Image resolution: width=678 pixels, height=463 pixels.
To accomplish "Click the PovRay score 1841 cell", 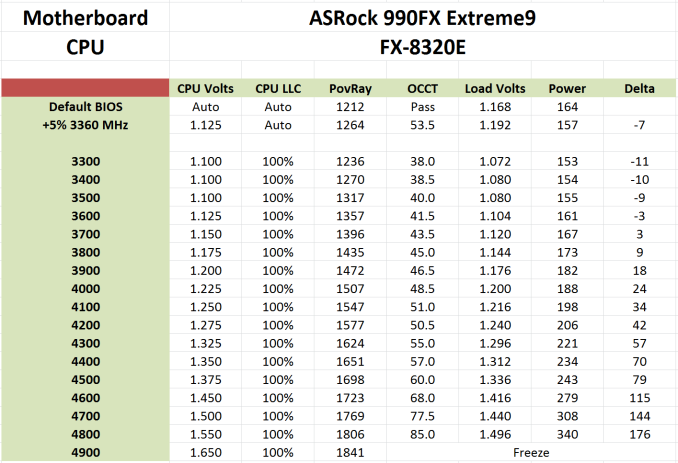I will pos(350,452).
